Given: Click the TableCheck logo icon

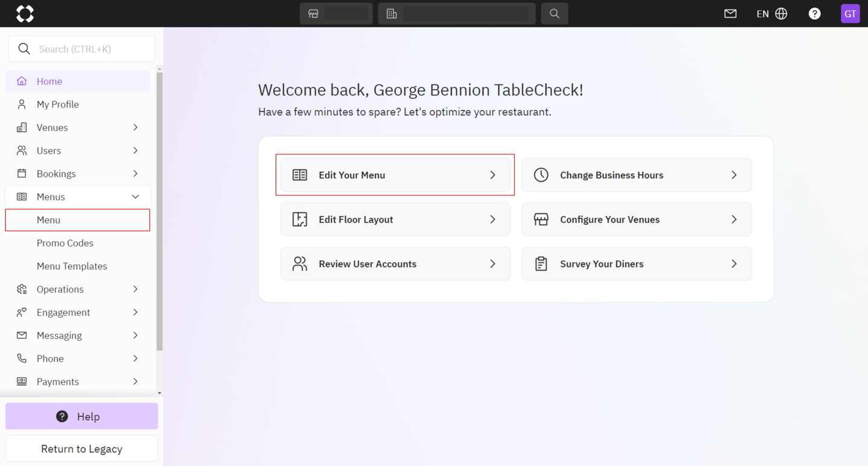Looking at the screenshot, I should click(25, 13).
